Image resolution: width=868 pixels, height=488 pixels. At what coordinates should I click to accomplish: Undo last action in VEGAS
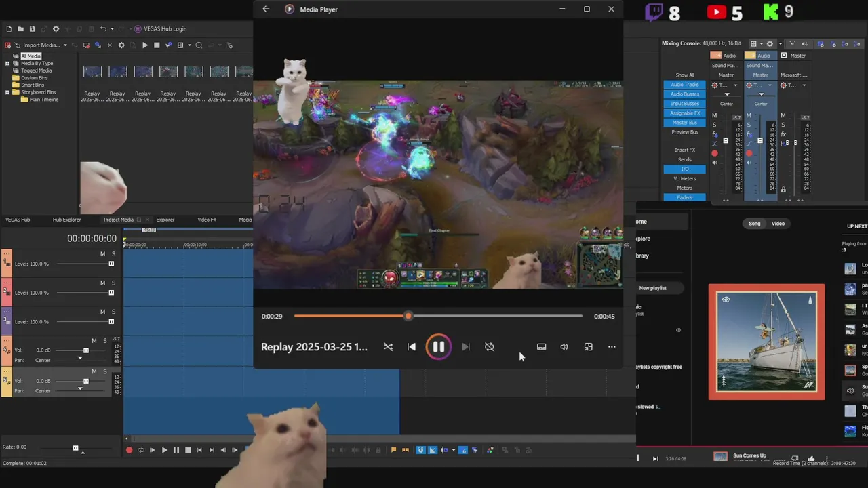point(103,29)
